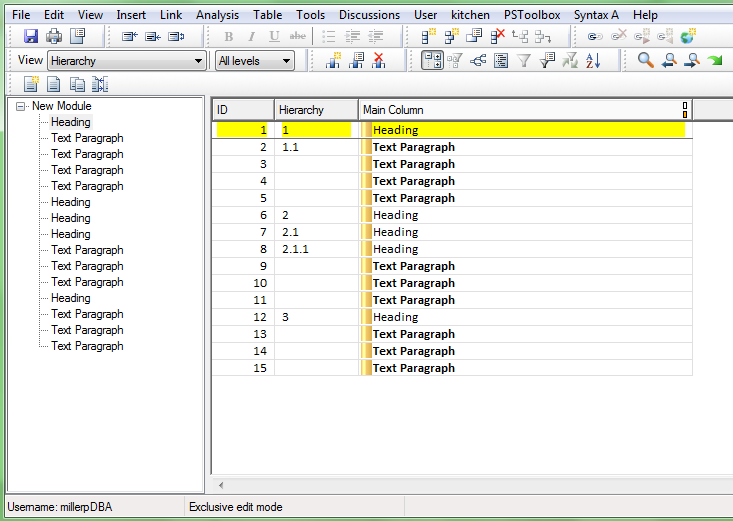Click the Edit links chain icon
The height and width of the screenshot is (521, 733).
click(x=595, y=36)
